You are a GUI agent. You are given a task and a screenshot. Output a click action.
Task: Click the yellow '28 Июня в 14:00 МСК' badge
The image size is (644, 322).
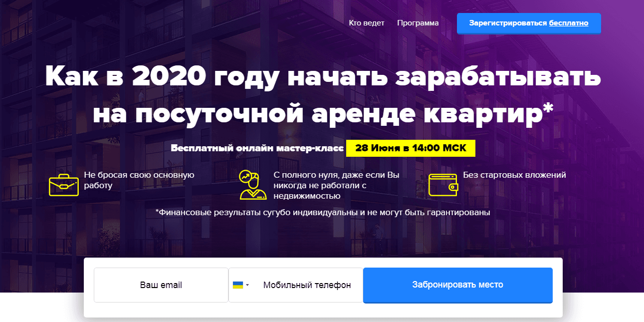410,148
